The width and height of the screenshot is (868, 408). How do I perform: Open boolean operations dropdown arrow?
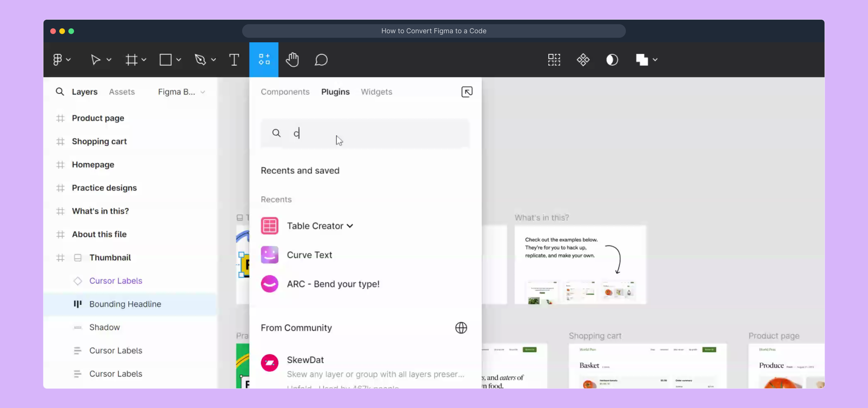click(655, 60)
